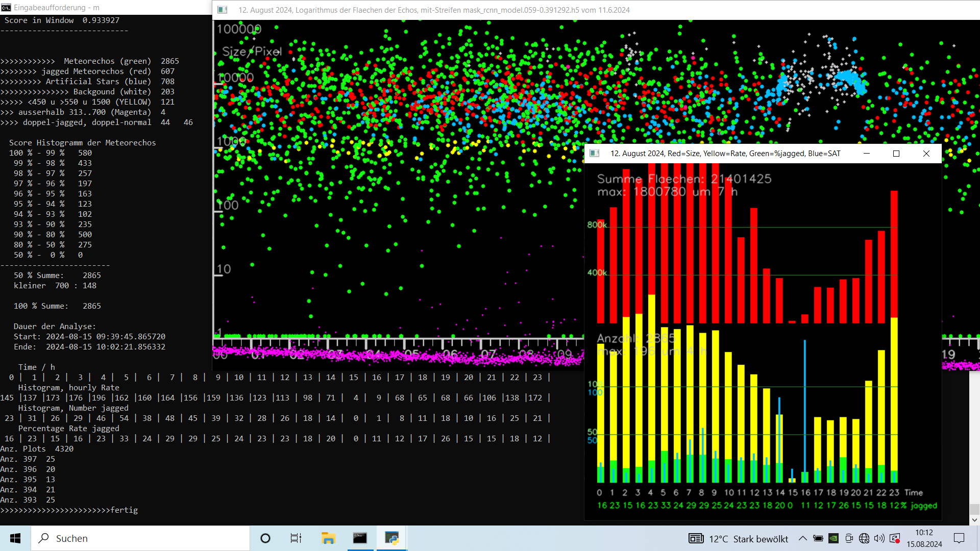980x551 pixels.
Task: Maximize the Red=Size Yellow=Rate histogram window
Action: 896,154
